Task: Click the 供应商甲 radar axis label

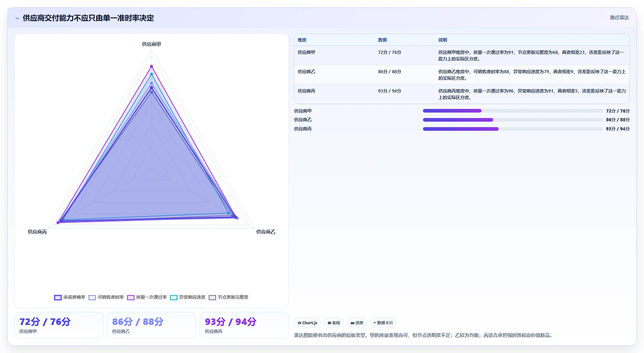Action: click(152, 44)
